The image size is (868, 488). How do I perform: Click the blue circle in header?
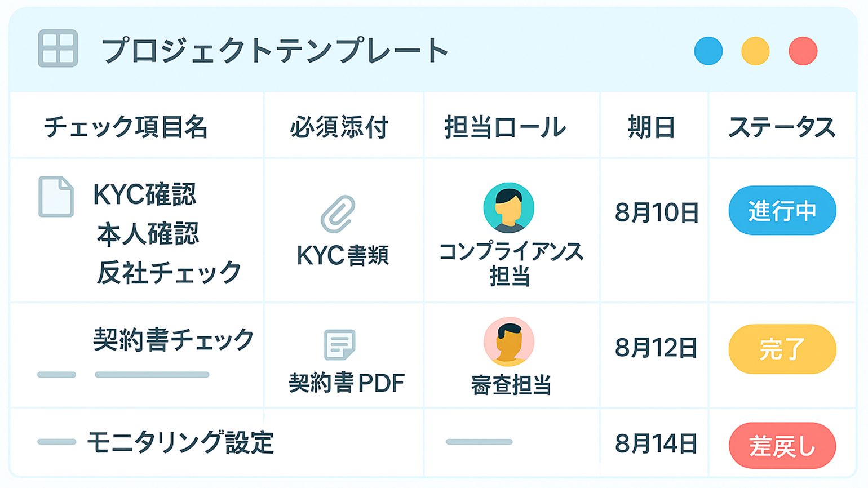708,51
